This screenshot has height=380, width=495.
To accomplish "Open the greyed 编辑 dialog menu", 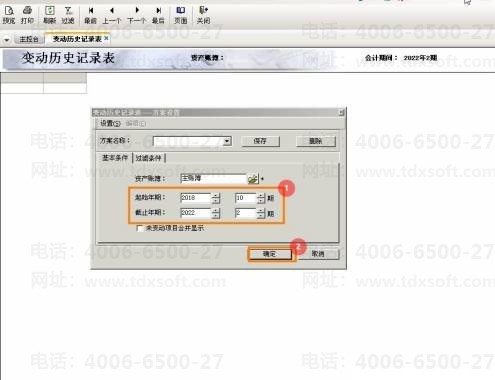I will pos(136,123).
